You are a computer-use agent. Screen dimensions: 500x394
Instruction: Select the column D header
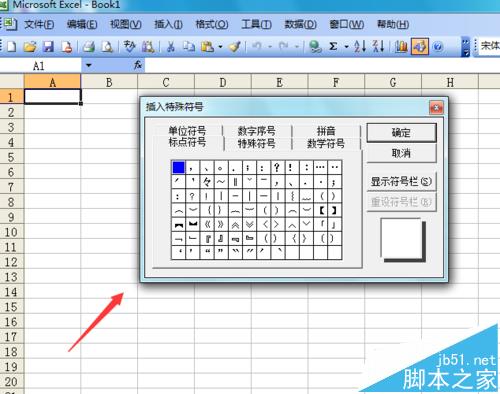223,82
